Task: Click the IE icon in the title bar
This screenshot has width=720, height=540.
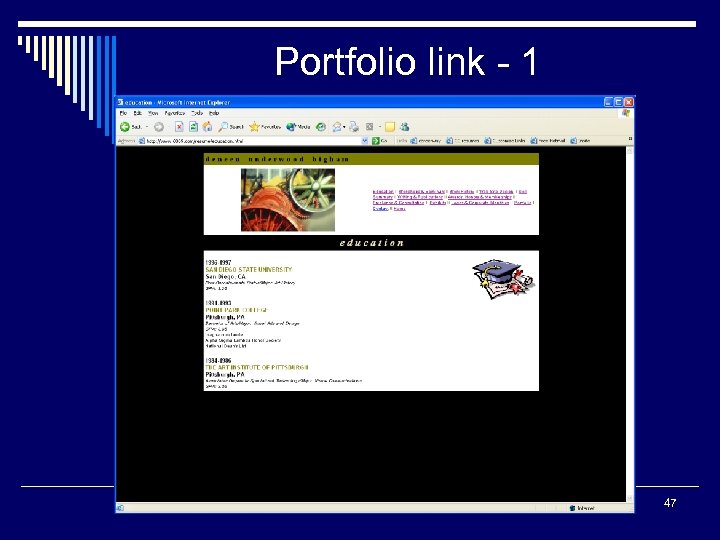Action: coord(120,102)
